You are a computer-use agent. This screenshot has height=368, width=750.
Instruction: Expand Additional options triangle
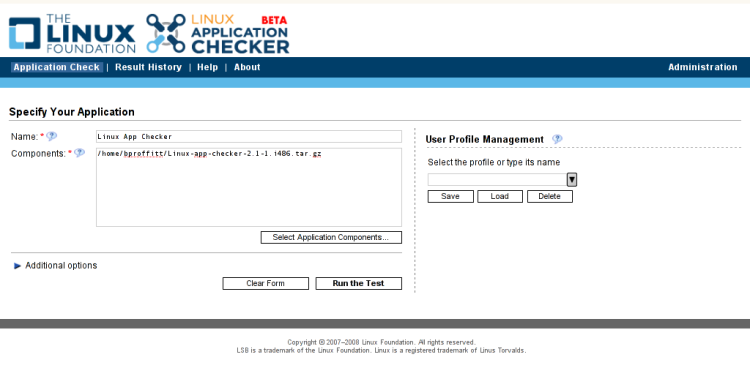pos(17,266)
